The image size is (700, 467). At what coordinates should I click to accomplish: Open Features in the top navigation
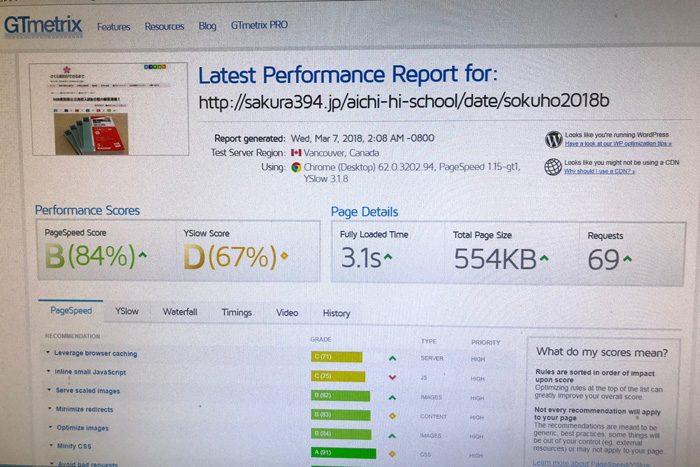point(114,27)
